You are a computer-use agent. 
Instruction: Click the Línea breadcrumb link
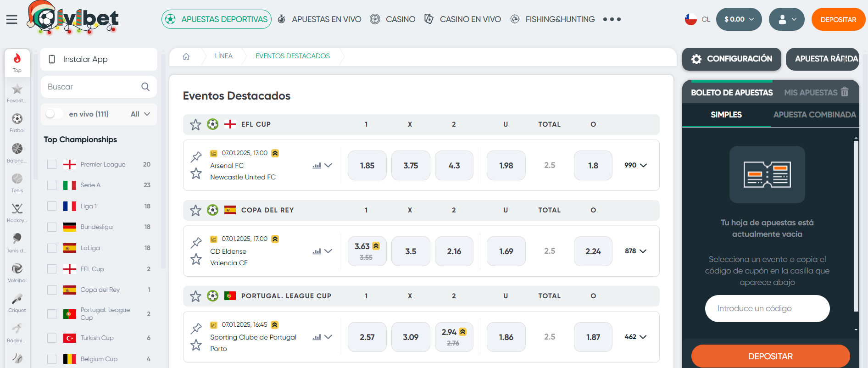(224, 56)
